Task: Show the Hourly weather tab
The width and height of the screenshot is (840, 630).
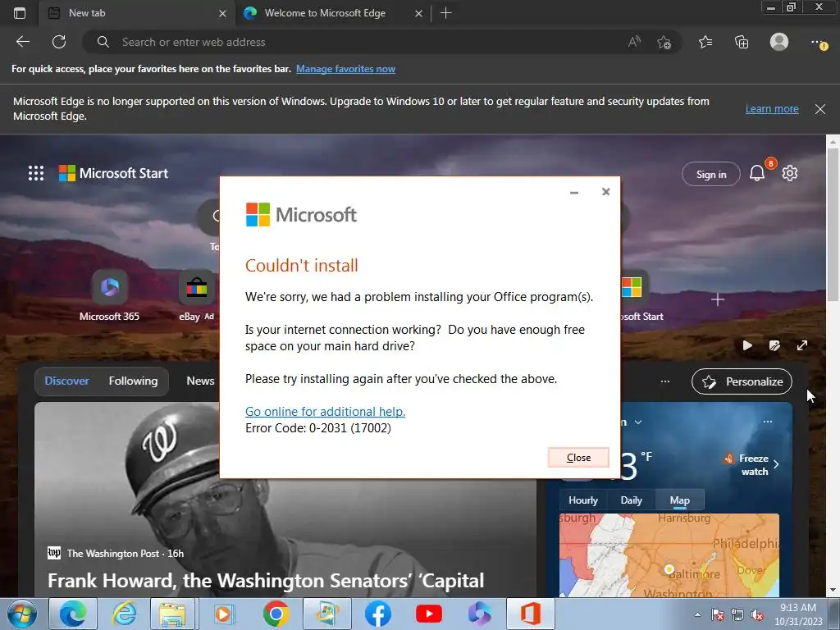Action: pos(583,500)
